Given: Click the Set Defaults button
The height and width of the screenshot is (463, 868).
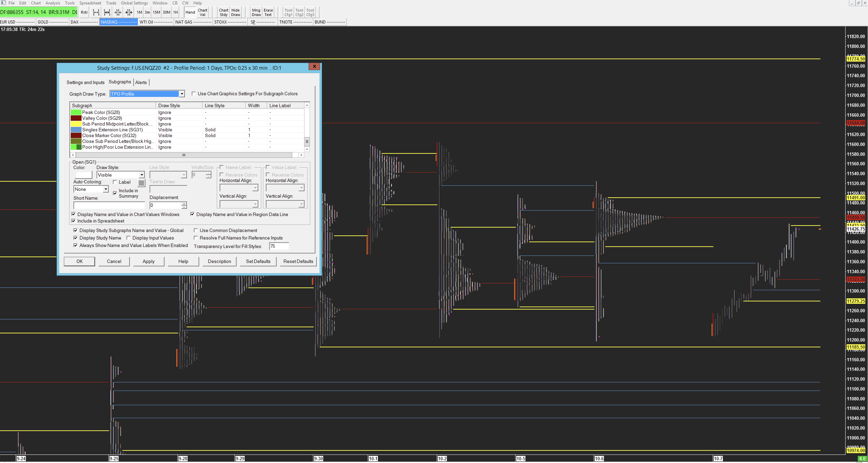Looking at the screenshot, I should tap(258, 261).
